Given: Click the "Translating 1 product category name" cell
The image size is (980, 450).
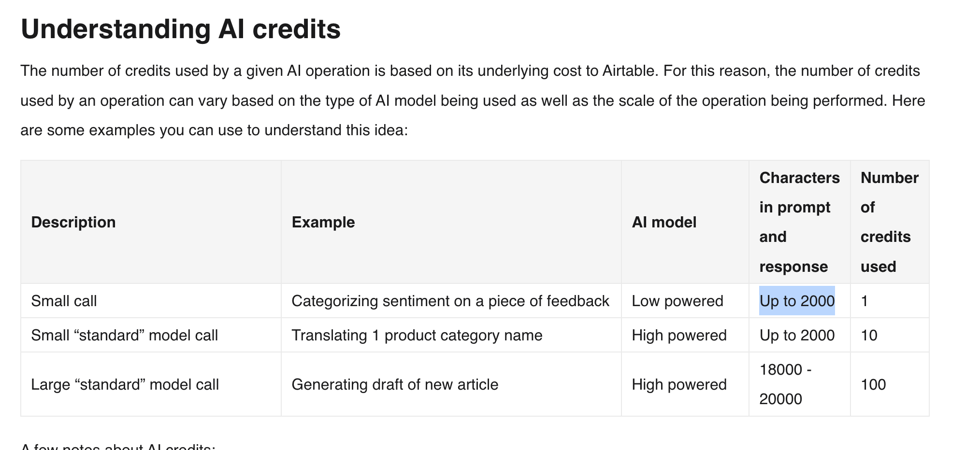Looking at the screenshot, I should [x=417, y=336].
